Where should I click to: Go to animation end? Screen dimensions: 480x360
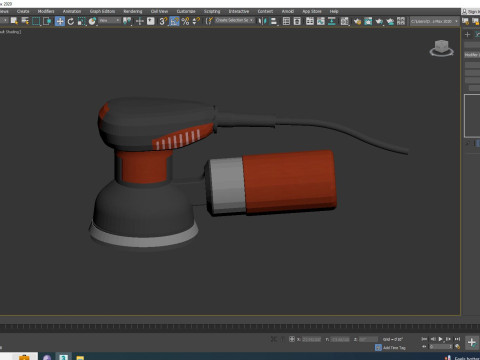pos(457,339)
